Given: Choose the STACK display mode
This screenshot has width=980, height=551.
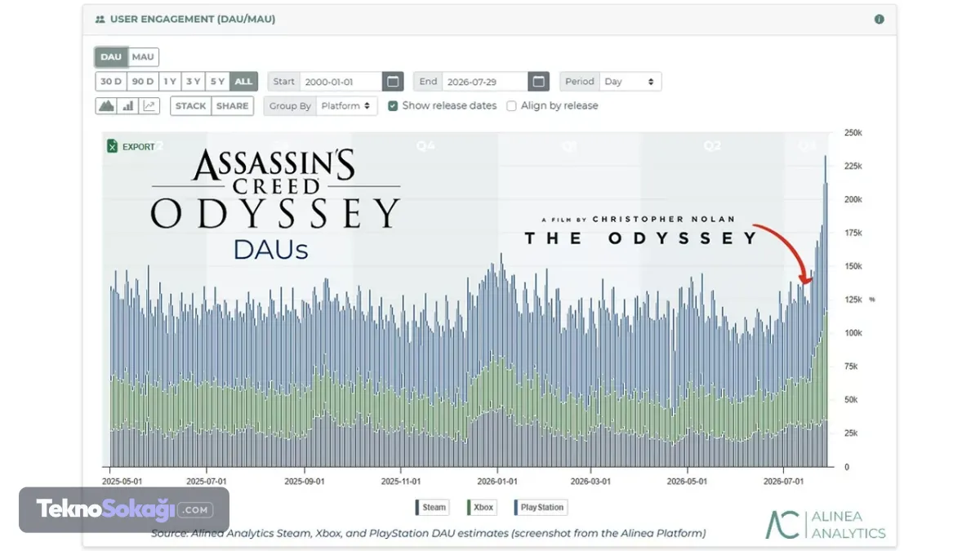Looking at the screenshot, I should [190, 106].
